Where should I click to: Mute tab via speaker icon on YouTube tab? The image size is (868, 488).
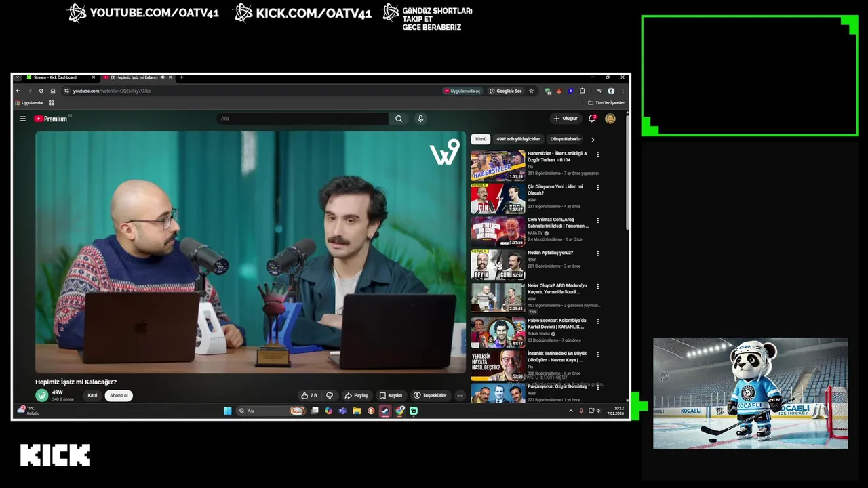[x=162, y=77]
